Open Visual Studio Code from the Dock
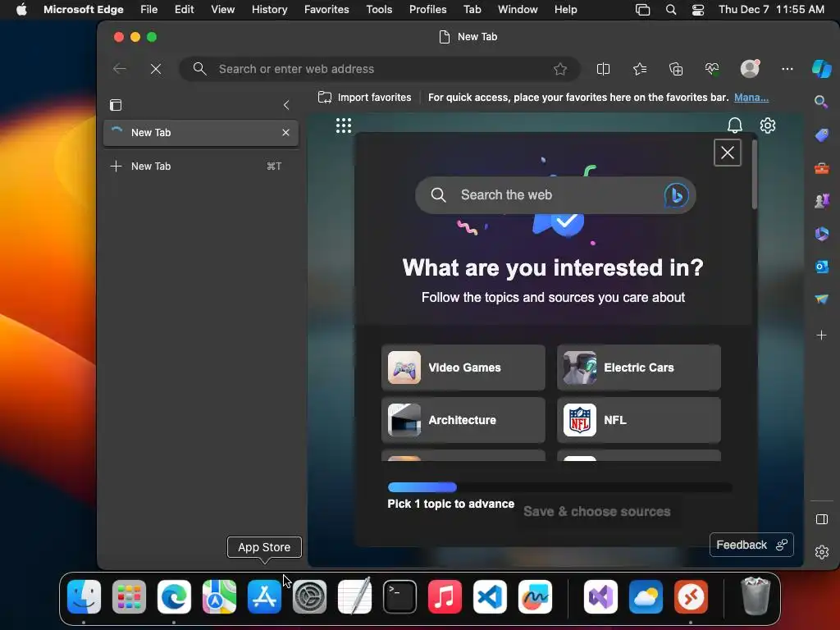This screenshot has height=630, width=840. click(x=491, y=596)
